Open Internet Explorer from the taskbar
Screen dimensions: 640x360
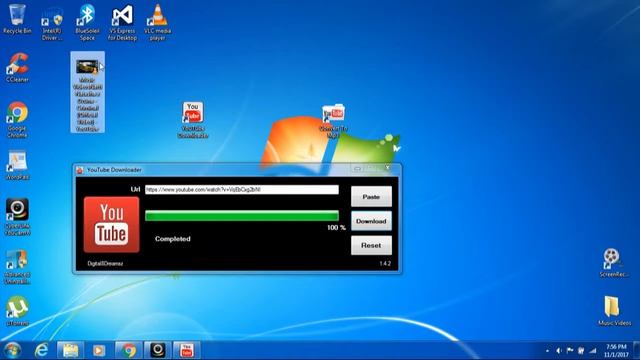pyautogui.click(x=41, y=351)
